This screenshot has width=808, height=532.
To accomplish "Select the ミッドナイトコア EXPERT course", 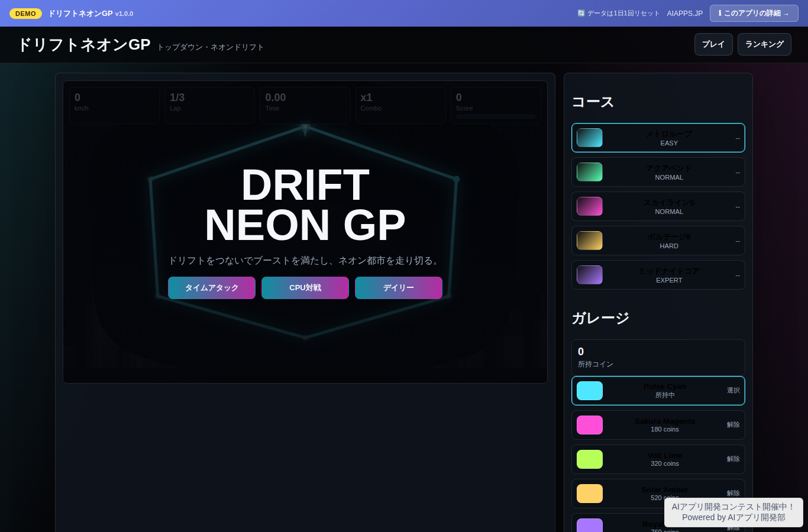I will tap(658, 275).
